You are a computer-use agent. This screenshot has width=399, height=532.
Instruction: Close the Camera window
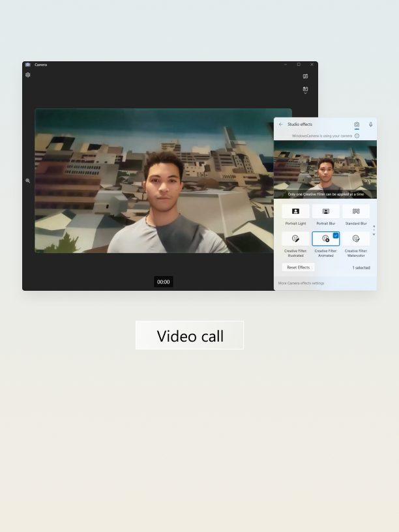pyautogui.click(x=312, y=65)
